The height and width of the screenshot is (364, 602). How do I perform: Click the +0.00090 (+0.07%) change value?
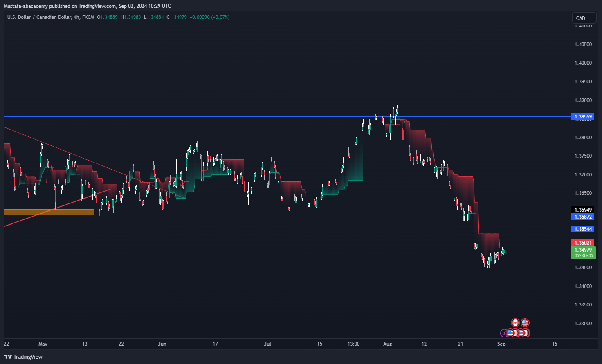click(x=209, y=17)
